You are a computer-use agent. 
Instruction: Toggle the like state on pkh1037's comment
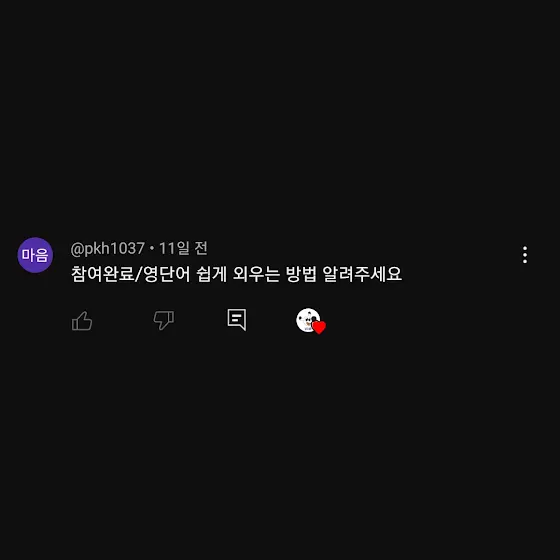pyautogui.click(x=82, y=321)
